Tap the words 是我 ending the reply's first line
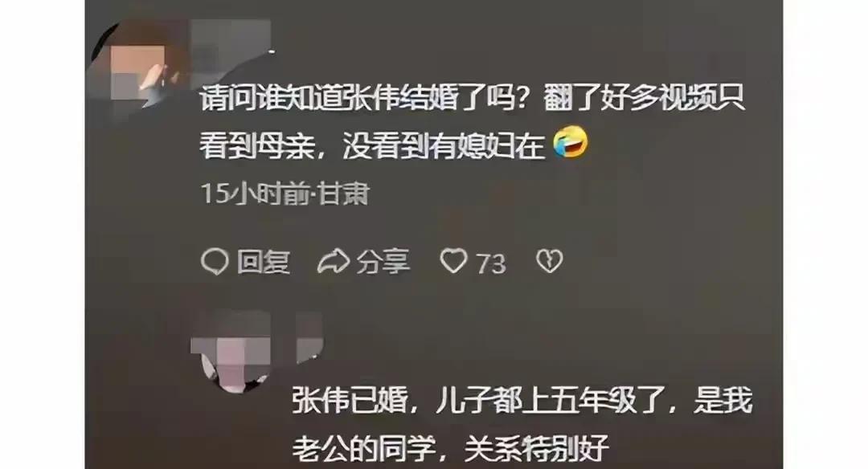 coord(723,401)
